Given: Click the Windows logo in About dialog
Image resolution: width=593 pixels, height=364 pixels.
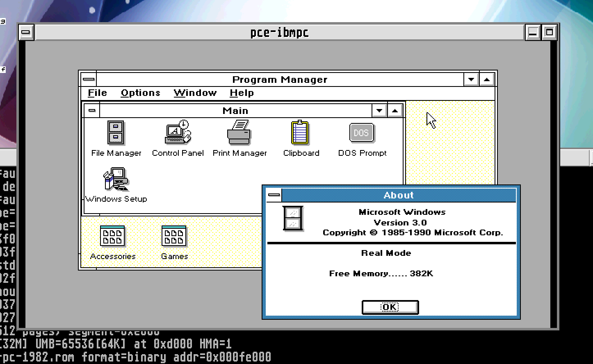Looking at the screenshot, I should [x=293, y=218].
